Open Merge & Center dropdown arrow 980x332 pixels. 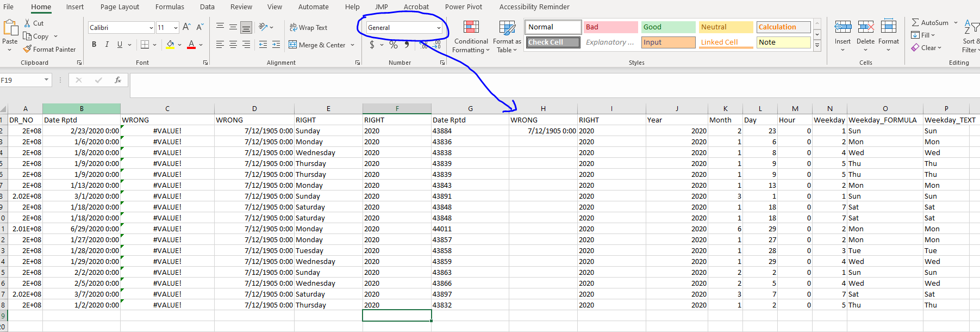(352, 45)
